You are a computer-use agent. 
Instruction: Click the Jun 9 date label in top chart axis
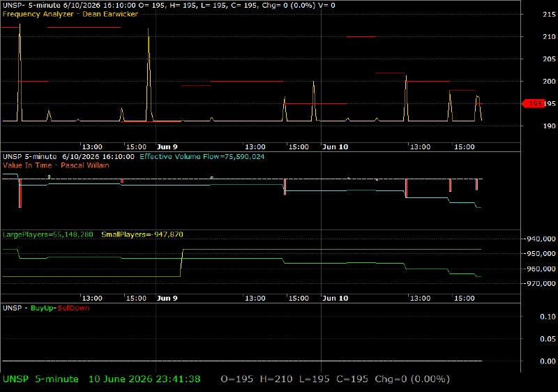click(x=167, y=147)
